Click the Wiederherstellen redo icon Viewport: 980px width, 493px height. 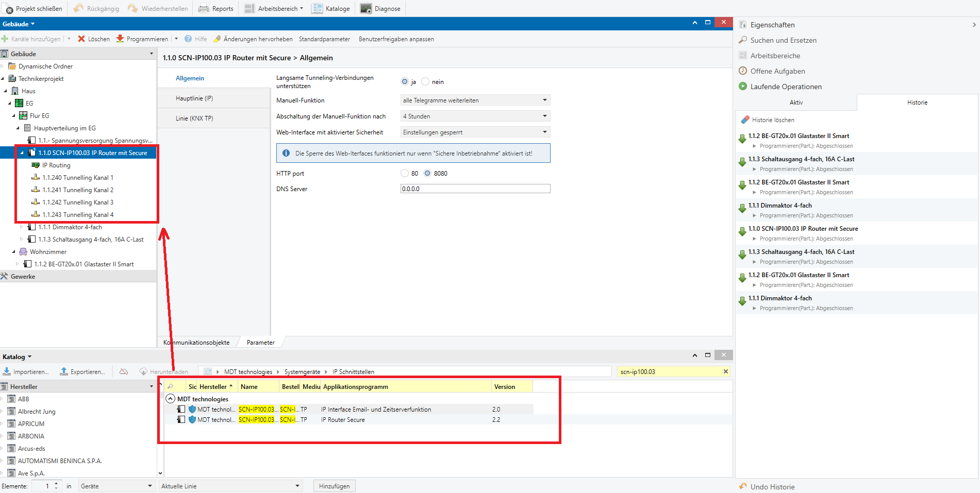[133, 8]
